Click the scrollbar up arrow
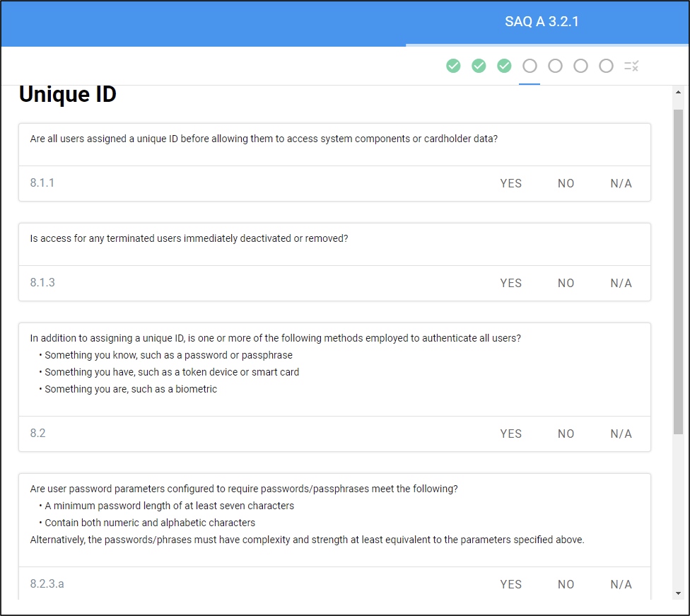The image size is (690, 616). 678,92
